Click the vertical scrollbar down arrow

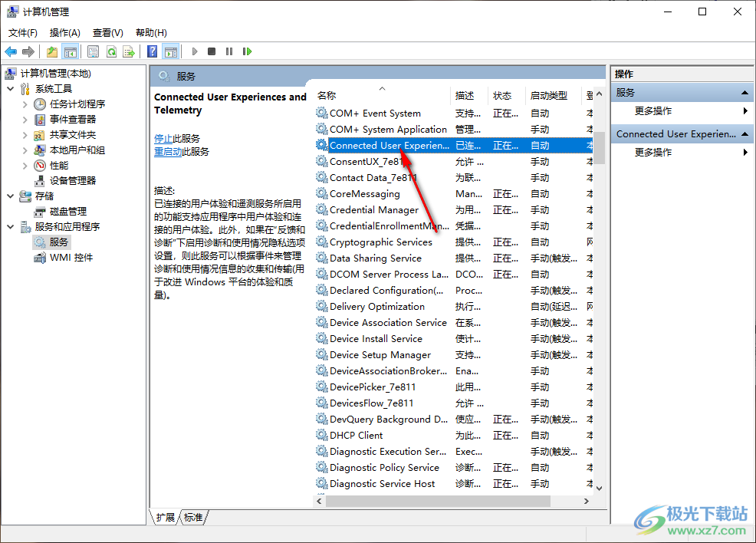coord(600,489)
